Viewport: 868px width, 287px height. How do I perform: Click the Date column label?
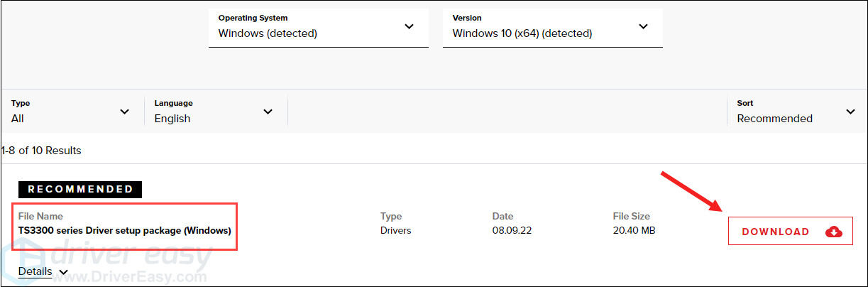[502, 216]
